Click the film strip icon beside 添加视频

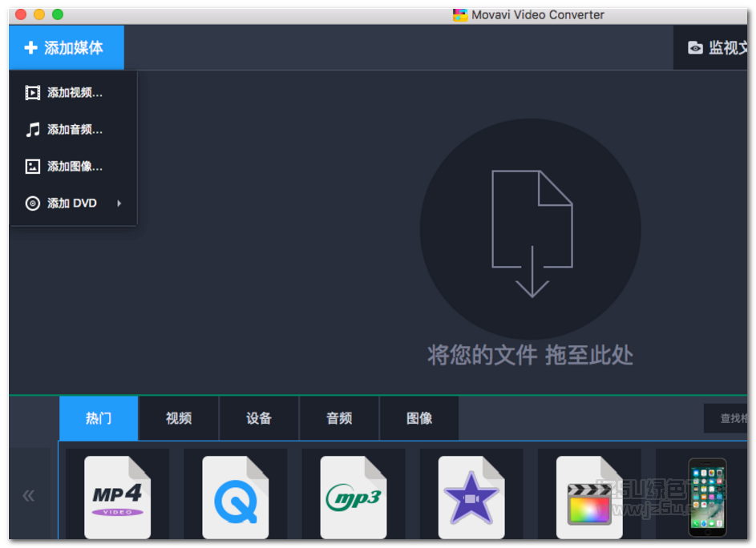(32, 93)
